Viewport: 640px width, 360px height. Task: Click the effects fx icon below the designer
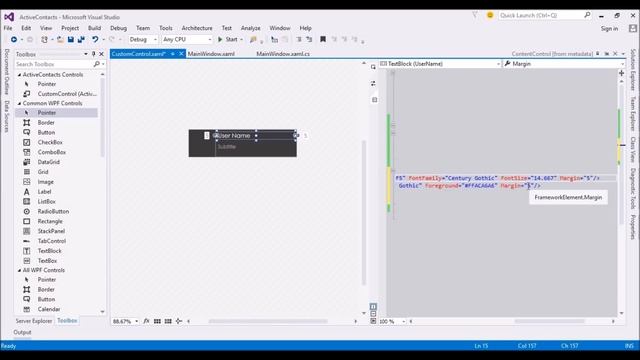pos(146,321)
